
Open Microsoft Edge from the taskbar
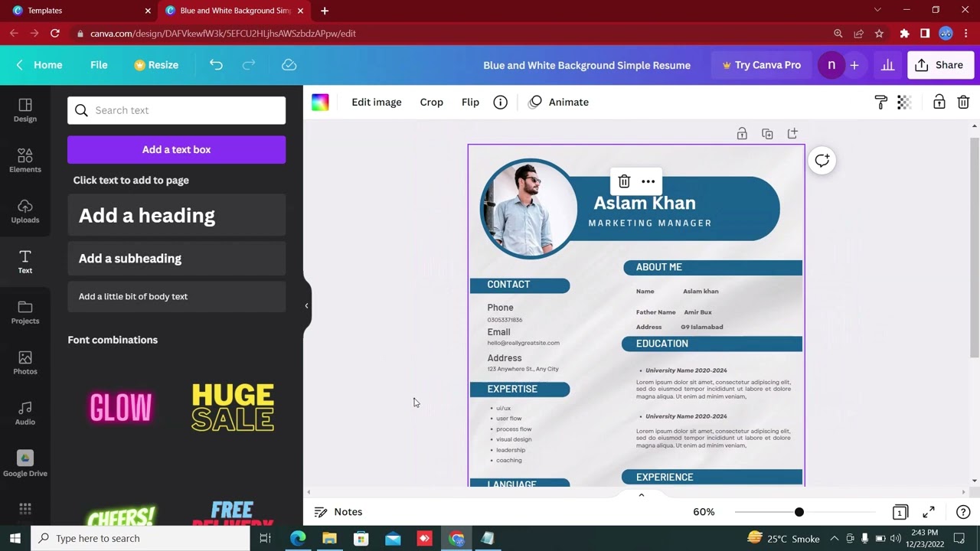pyautogui.click(x=298, y=538)
